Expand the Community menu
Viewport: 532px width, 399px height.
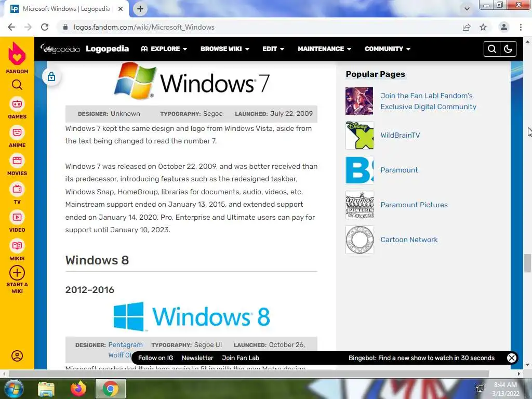coord(388,49)
